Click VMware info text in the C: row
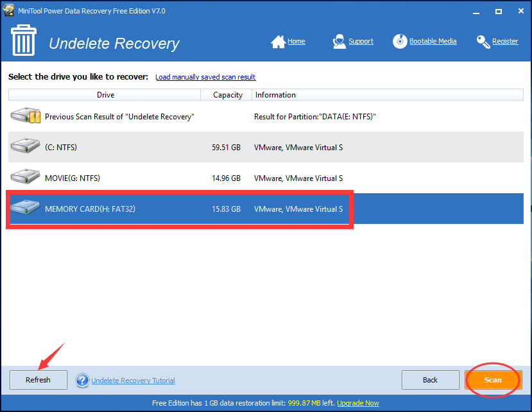 (298, 148)
